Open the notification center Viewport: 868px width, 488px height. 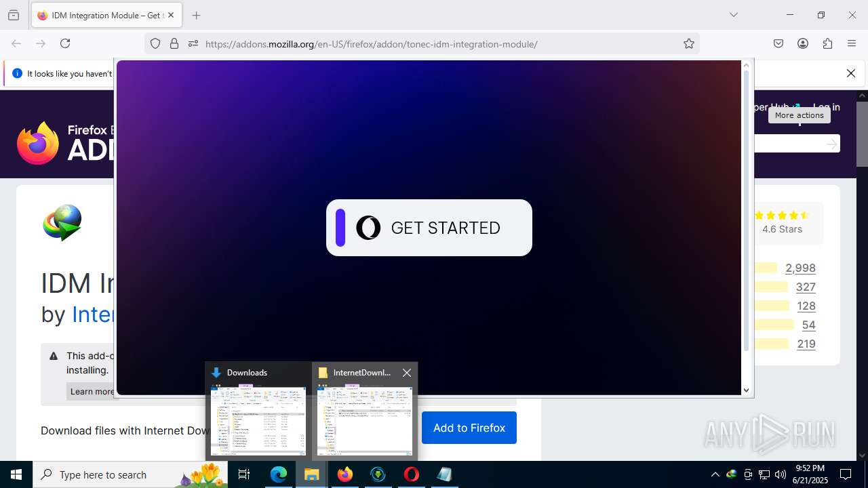[846, 474]
